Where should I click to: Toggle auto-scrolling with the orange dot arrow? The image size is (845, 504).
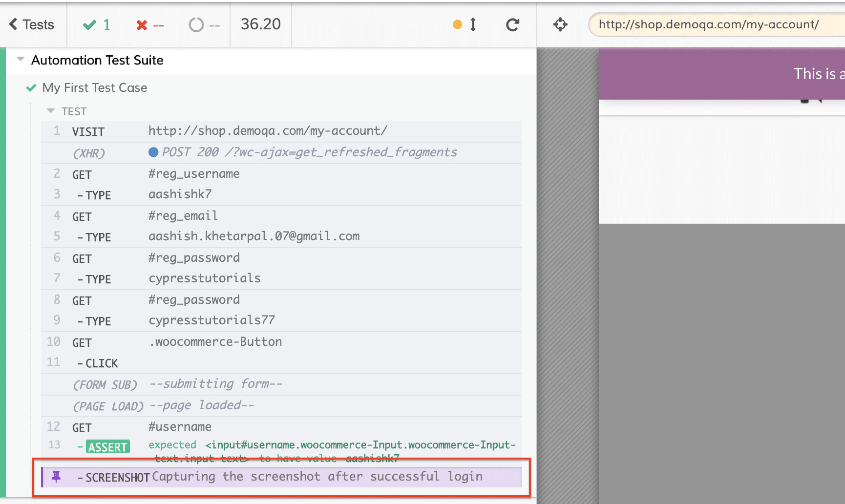click(465, 24)
